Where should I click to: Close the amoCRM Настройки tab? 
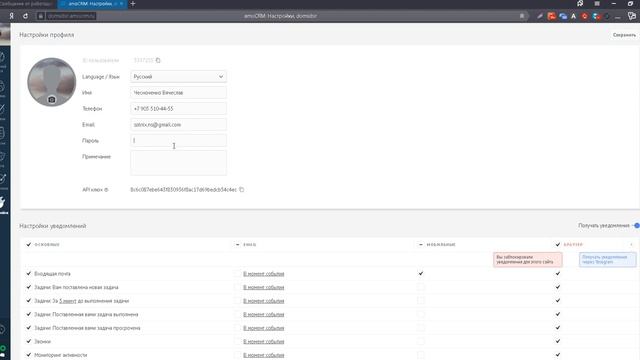pos(121,4)
